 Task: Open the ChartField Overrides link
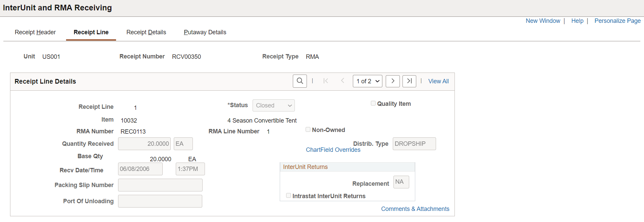coord(333,150)
